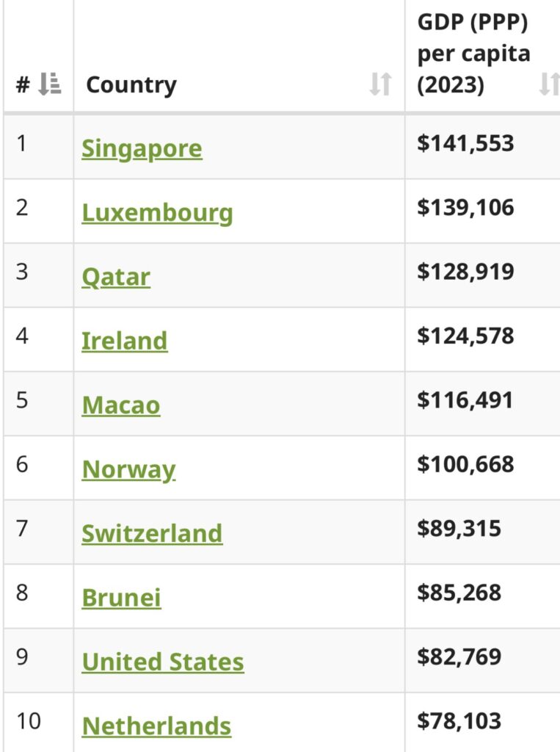Open the Singapore country link
This screenshot has width=560, height=752.
[142, 149]
